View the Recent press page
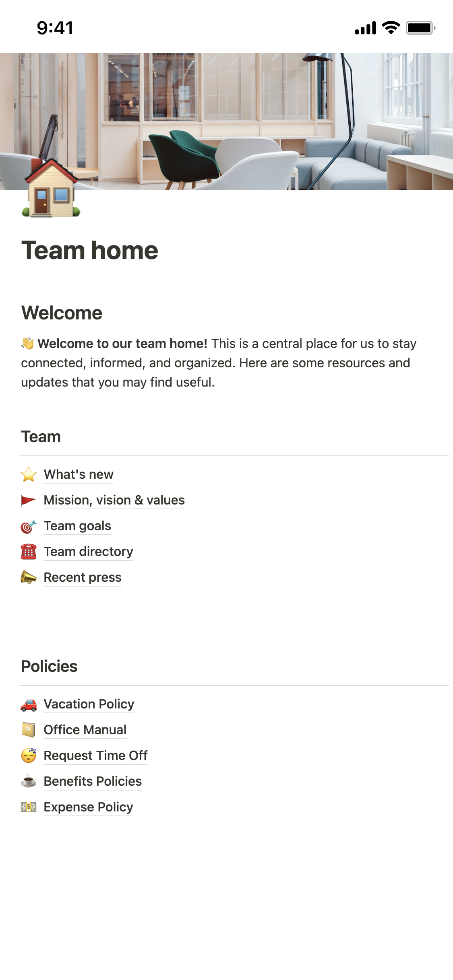 [83, 578]
